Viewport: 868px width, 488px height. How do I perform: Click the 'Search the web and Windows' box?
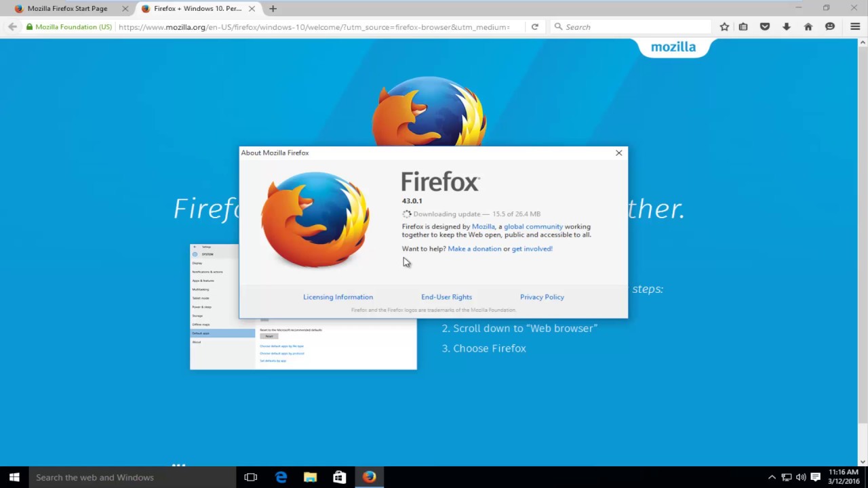(x=132, y=477)
